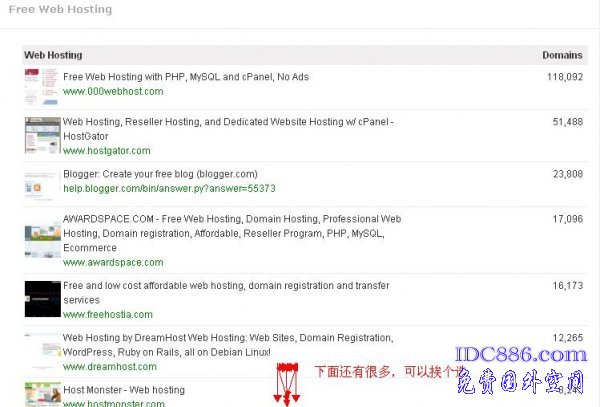600x407 pixels.
Task: Select the AwardSpace site thumbnail
Action: [42, 240]
